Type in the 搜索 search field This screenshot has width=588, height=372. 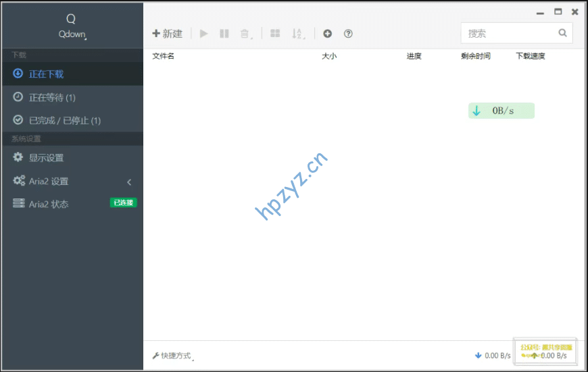(x=509, y=33)
